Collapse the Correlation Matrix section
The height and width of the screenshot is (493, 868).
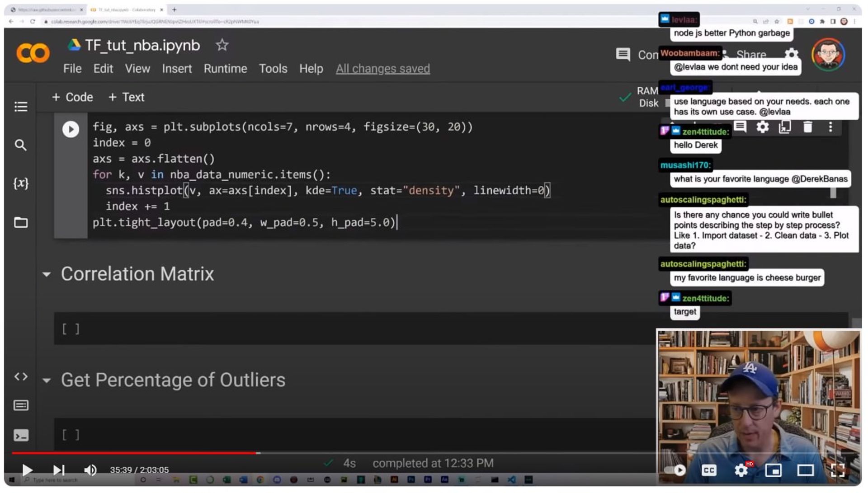[46, 274]
